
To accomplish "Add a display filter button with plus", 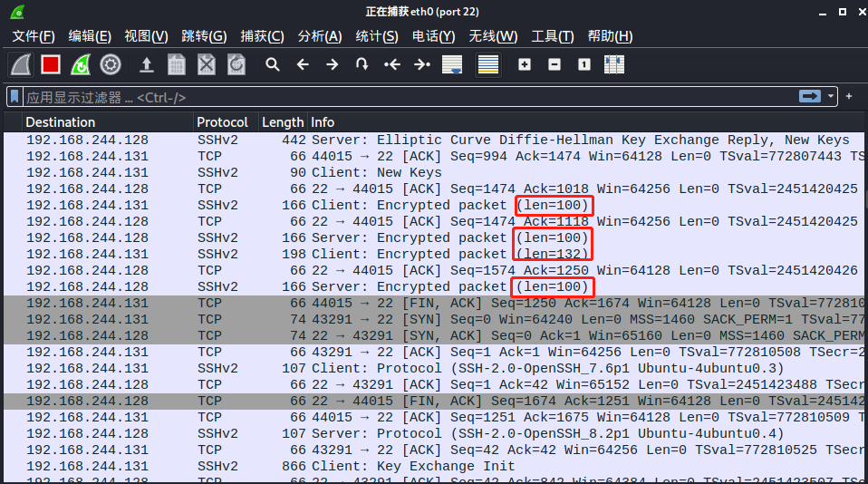I will pos(849,96).
